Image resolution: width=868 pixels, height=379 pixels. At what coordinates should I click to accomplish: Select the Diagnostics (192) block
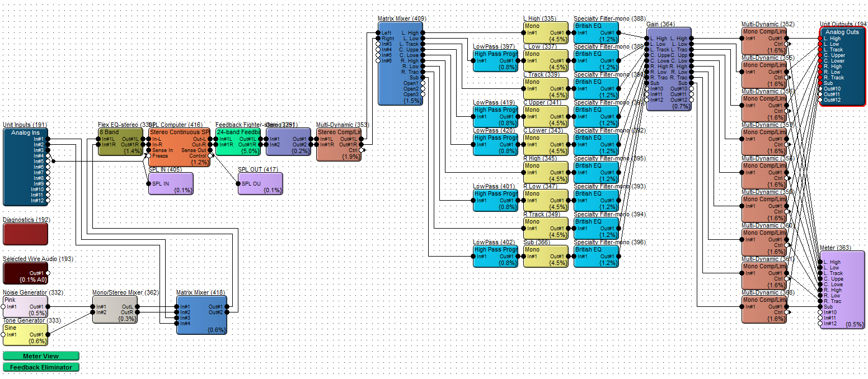click(25, 234)
